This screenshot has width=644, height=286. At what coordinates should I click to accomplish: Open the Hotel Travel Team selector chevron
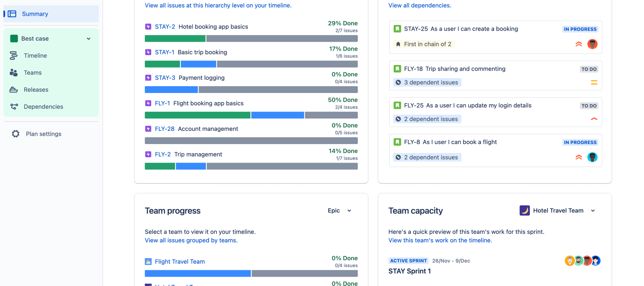[593, 211]
